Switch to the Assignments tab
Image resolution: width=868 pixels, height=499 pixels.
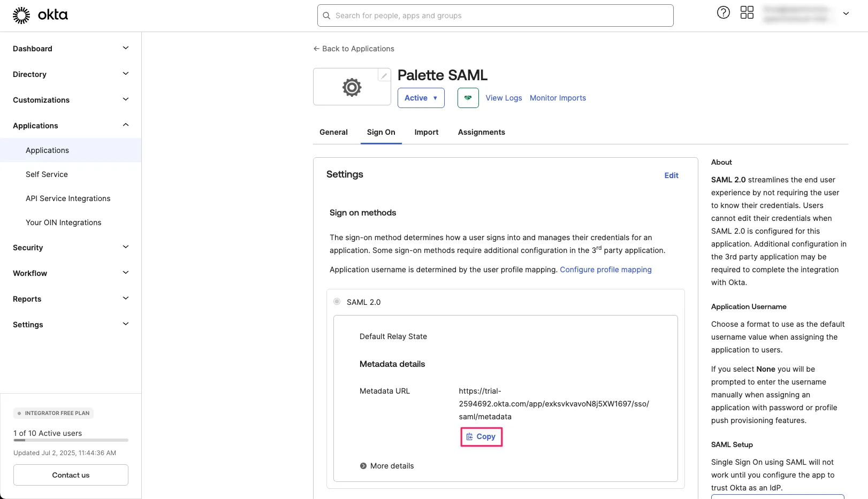click(x=481, y=132)
